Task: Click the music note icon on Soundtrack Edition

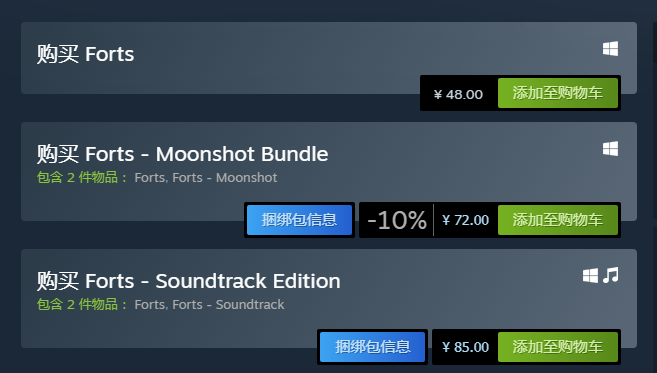Action: [611, 275]
